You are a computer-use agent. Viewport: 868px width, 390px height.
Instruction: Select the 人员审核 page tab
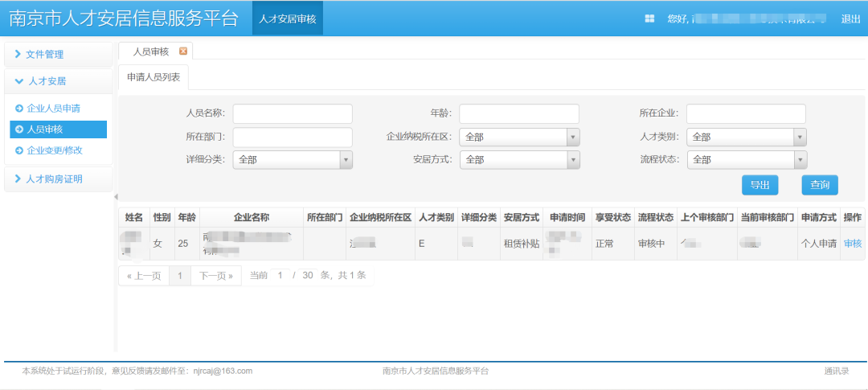pos(150,51)
